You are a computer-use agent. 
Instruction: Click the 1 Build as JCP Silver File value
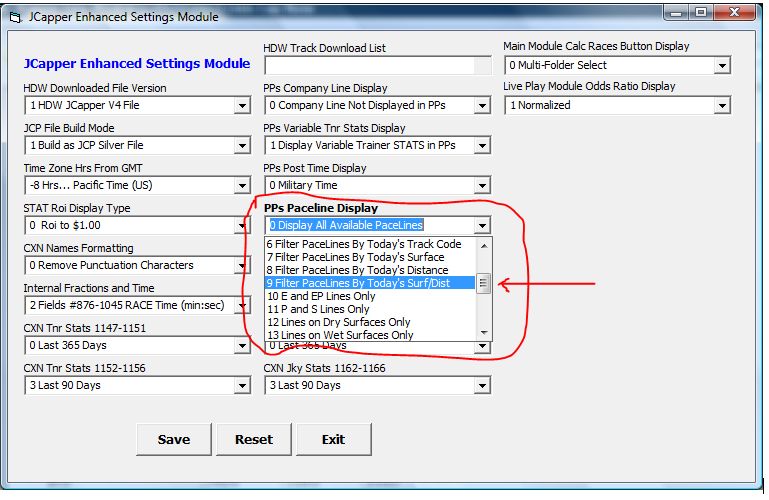[87, 145]
